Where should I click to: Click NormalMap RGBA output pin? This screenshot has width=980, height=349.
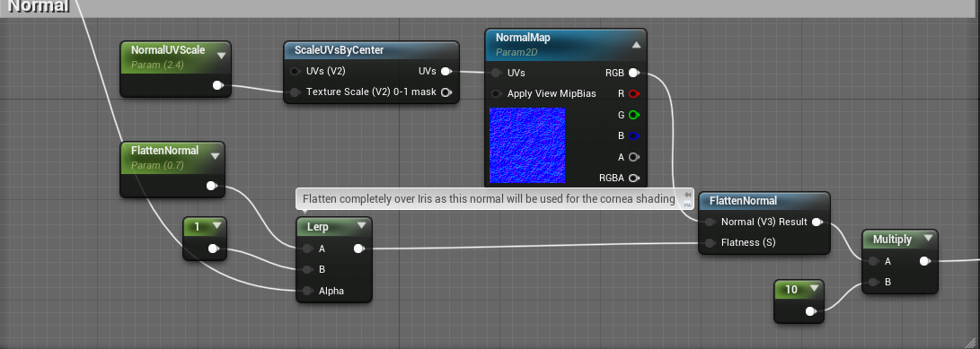pos(634,178)
